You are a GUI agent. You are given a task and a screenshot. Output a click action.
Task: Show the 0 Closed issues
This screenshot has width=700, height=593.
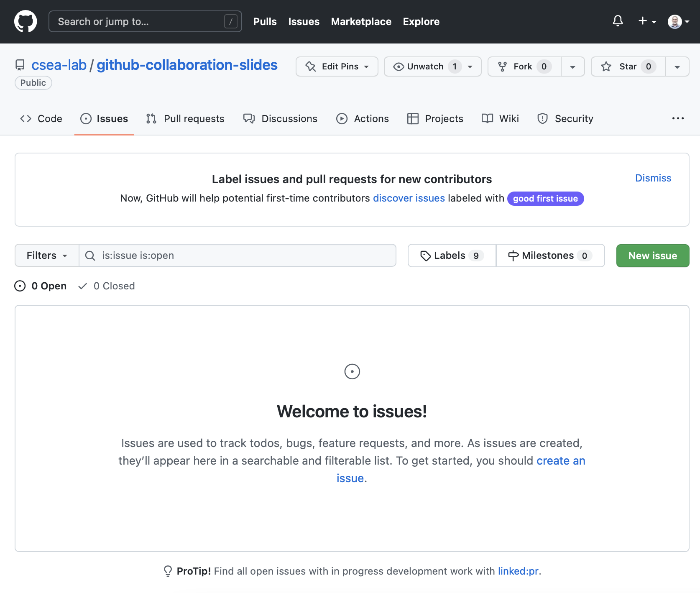point(107,286)
